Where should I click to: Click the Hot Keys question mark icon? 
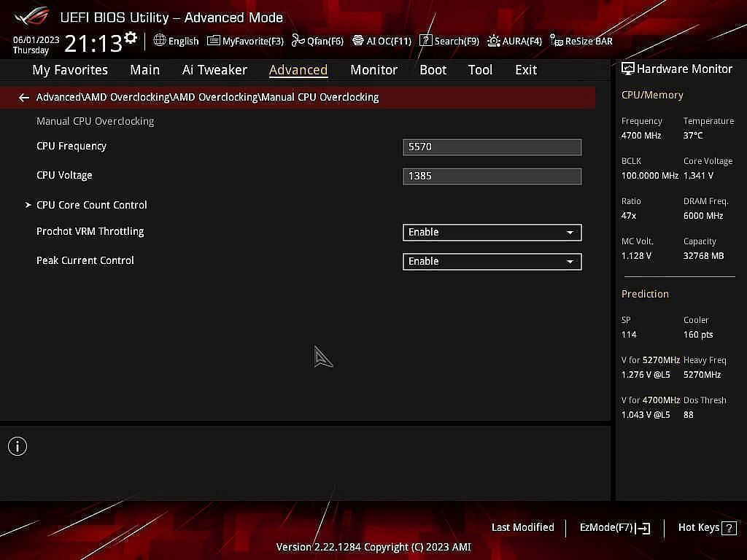click(729, 528)
